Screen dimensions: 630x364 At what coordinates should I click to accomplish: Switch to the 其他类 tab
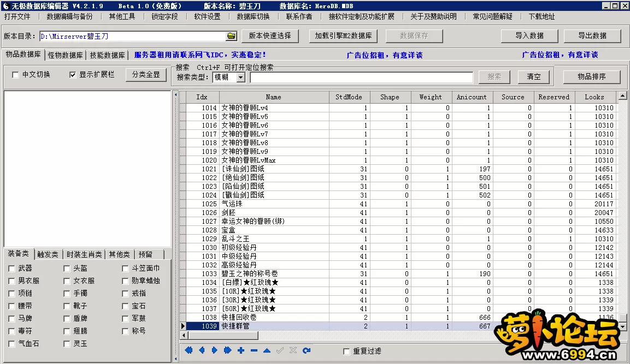coord(119,254)
